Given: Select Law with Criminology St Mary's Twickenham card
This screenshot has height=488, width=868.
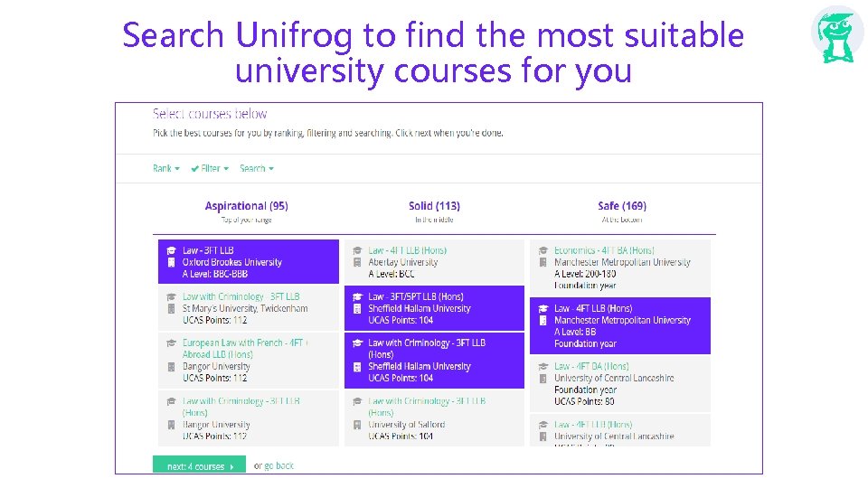Looking at the screenshot, I should click(x=249, y=308).
